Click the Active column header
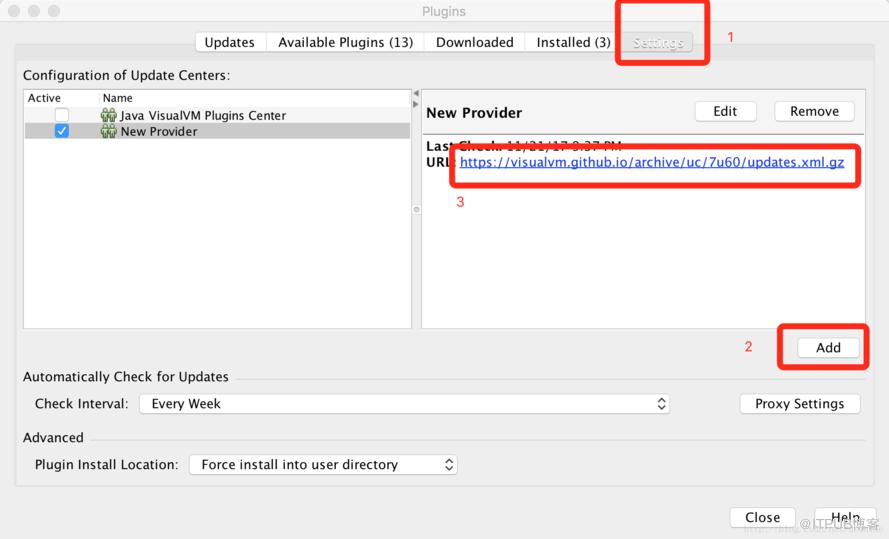 pyautogui.click(x=44, y=98)
